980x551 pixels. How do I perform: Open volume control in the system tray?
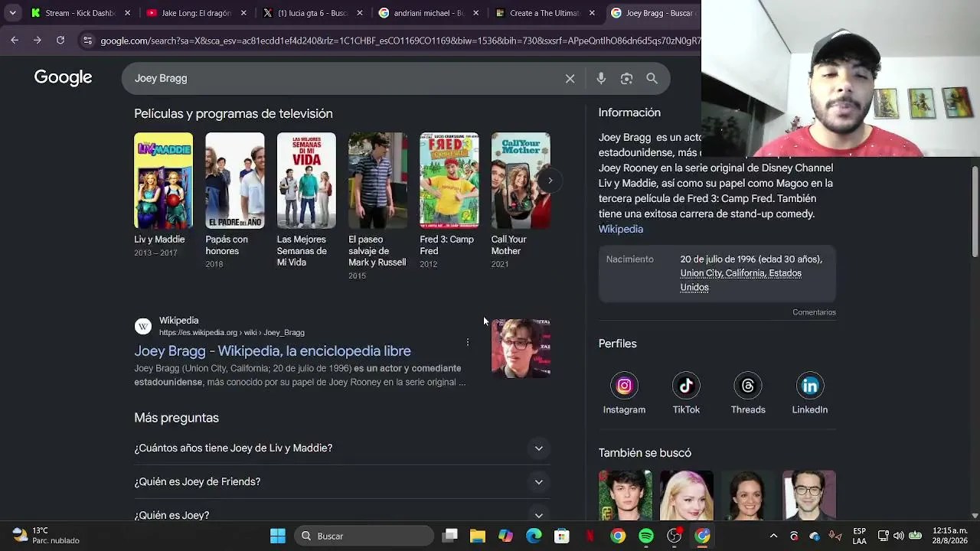pyautogui.click(x=898, y=536)
